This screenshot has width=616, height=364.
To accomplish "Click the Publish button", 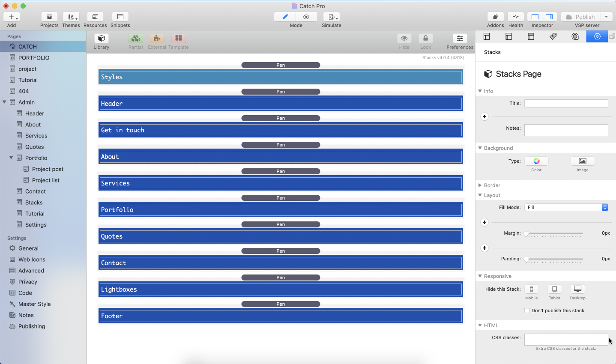I will (x=580, y=17).
